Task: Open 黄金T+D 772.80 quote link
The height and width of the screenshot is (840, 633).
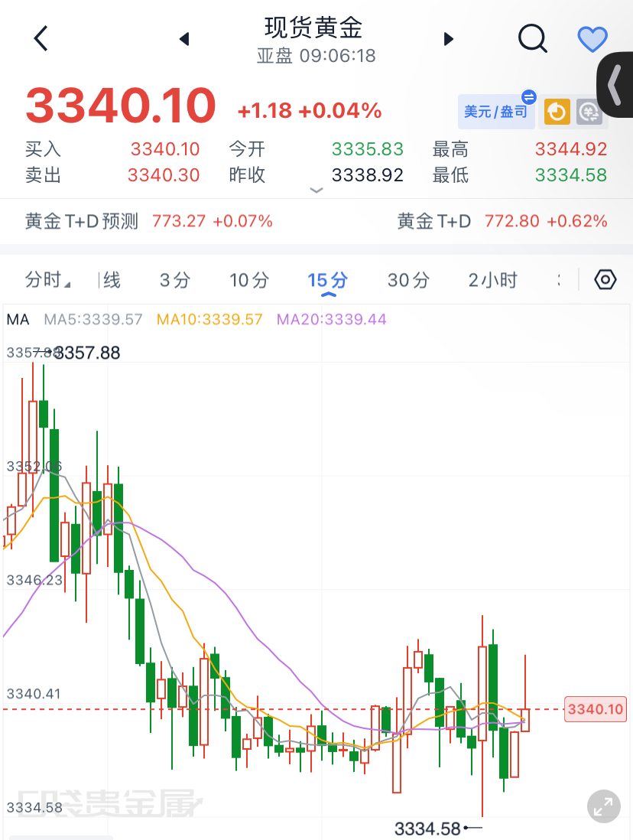Action: click(x=502, y=221)
